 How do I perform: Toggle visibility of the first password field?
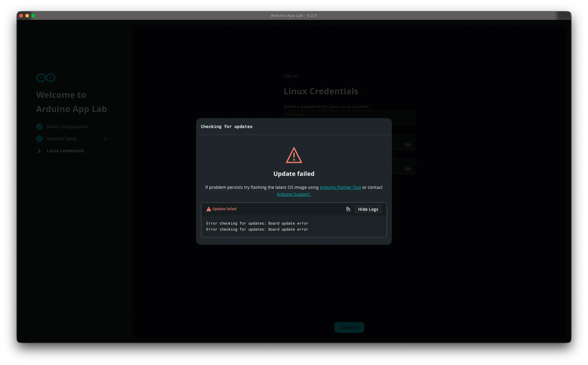tap(407, 145)
